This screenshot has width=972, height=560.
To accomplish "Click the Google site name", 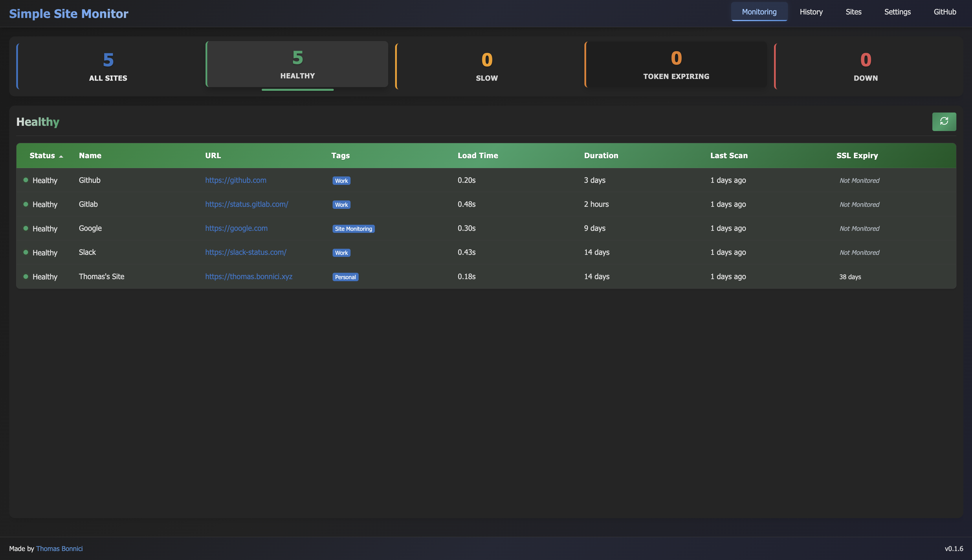I will tap(90, 228).
